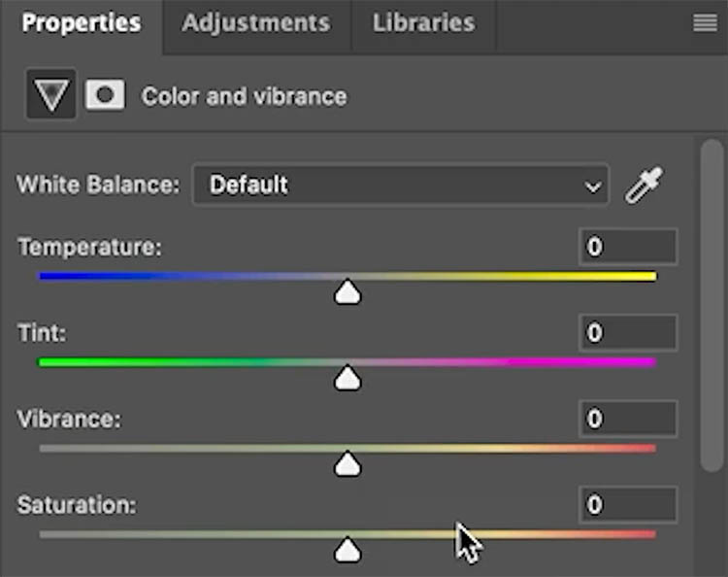
Task: Open the Properties panel flyout menu
Action: 705,23
